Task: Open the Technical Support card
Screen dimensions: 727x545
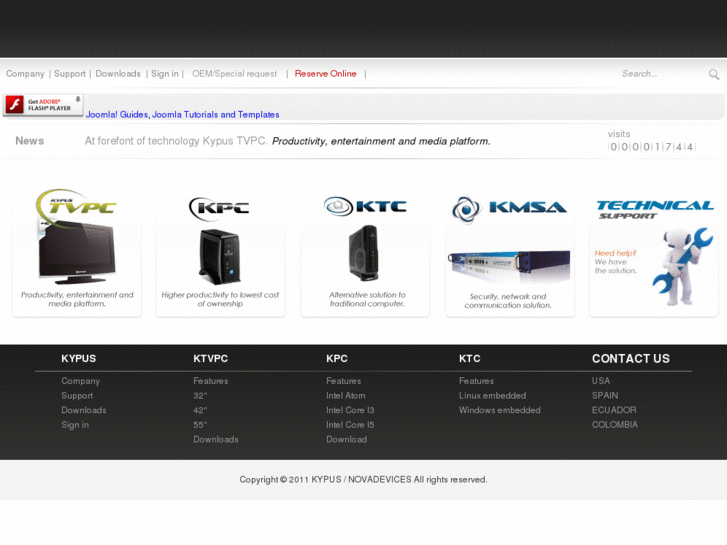Action: [654, 257]
